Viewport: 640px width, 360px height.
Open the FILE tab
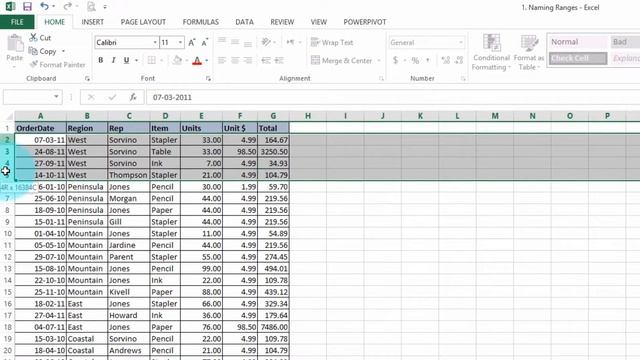pyautogui.click(x=17, y=22)
